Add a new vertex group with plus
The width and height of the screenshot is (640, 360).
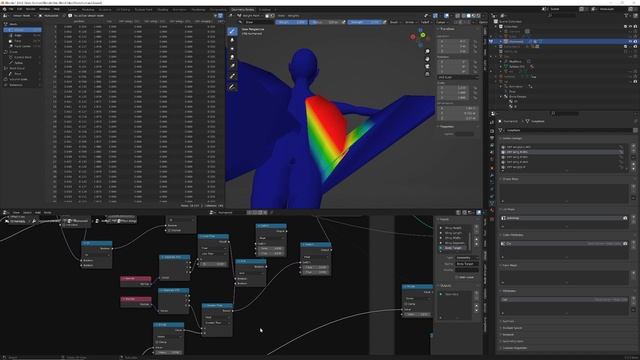click(x=634, y=146)
